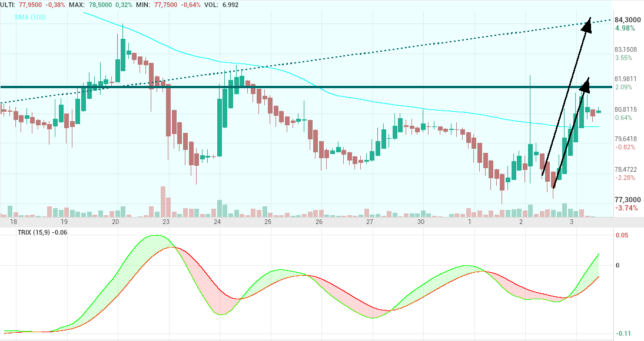Click the SMA (100) indicator label
This screenshot has width=644, height=341.
tap(30, 17)
